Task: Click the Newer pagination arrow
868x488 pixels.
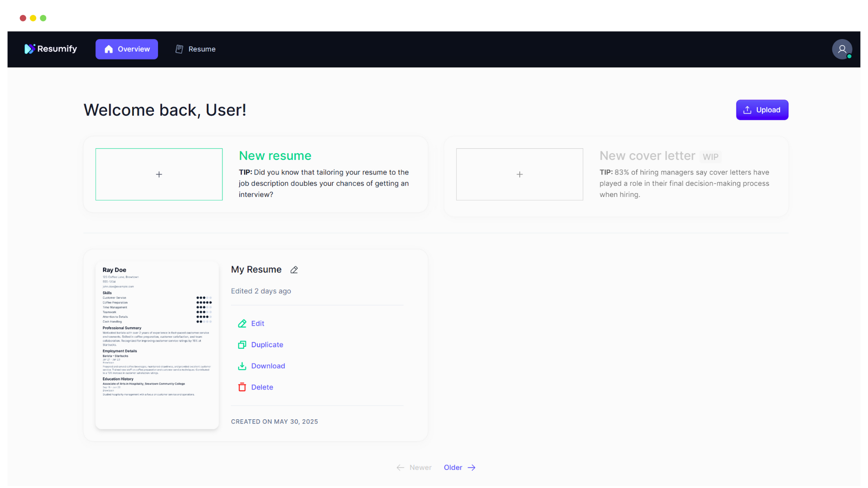Action: (401, 467)
